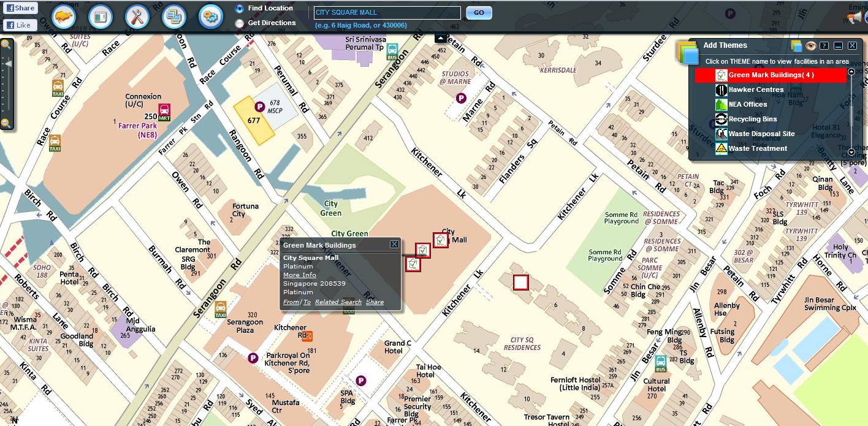Click the Share link in the popup
Viewport: 868px width, 426px height.
375,302
